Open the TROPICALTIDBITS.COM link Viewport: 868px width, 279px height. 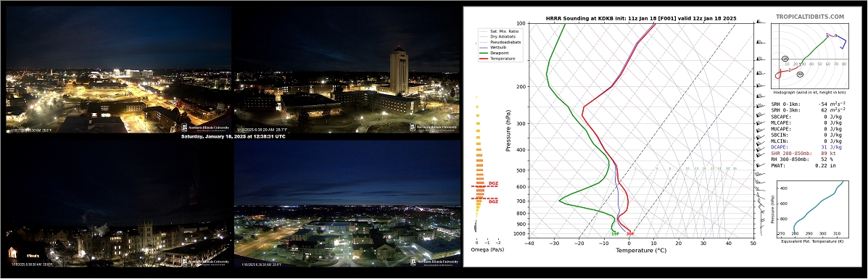810,17
